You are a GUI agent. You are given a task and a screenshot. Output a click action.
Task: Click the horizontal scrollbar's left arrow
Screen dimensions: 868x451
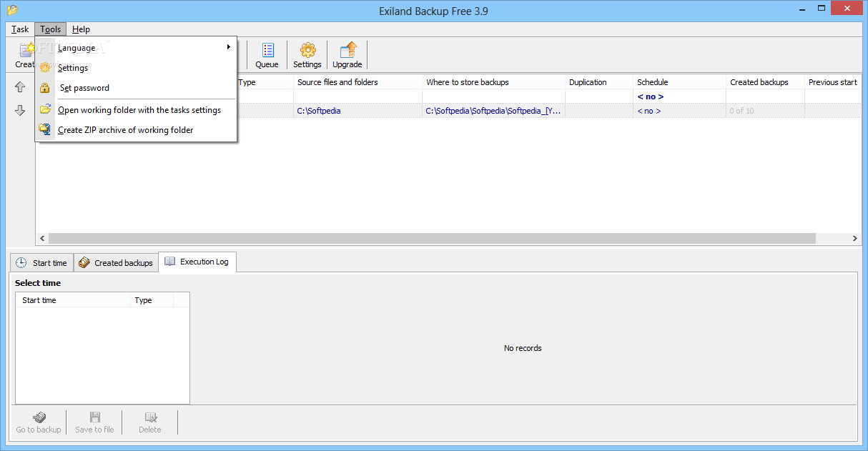[x=42, y=239]
